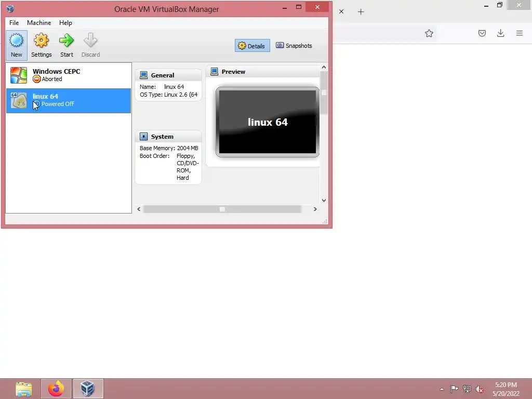Click VirtualBox taskbar icon

click(88, 389)
